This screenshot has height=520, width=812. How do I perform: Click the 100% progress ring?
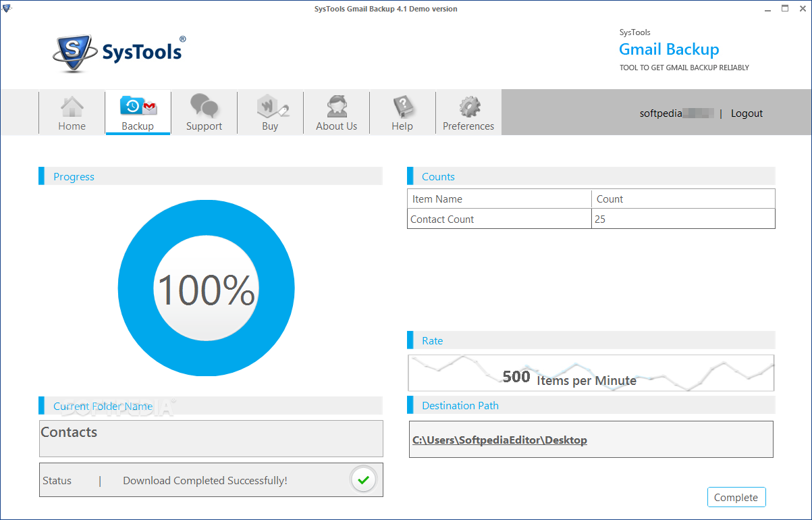[206, 288]
